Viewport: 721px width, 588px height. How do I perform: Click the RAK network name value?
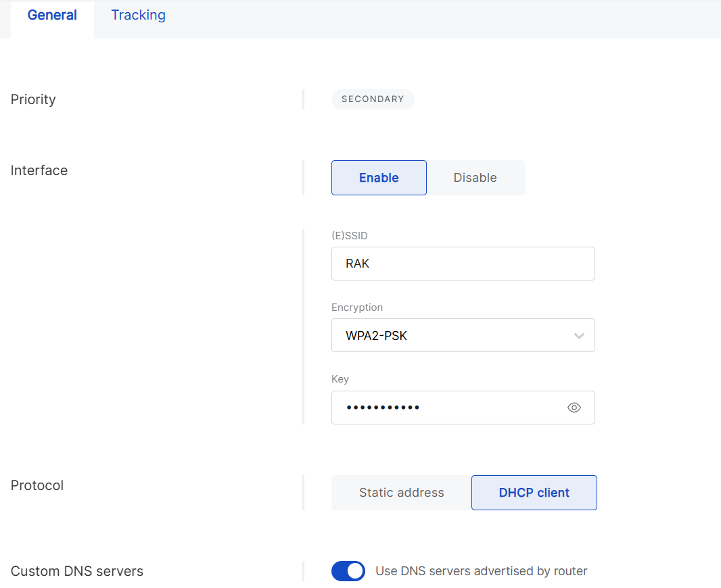tap(357, 263)
